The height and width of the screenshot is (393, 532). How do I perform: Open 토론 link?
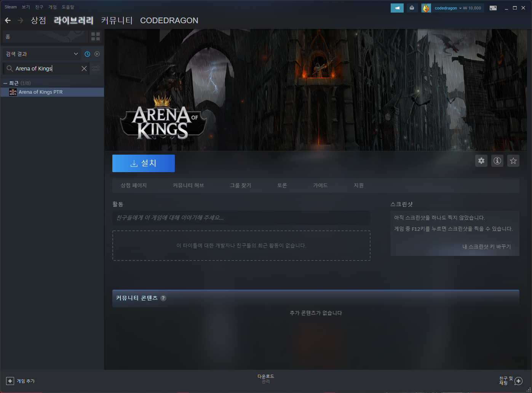click(x=282, y=185)
